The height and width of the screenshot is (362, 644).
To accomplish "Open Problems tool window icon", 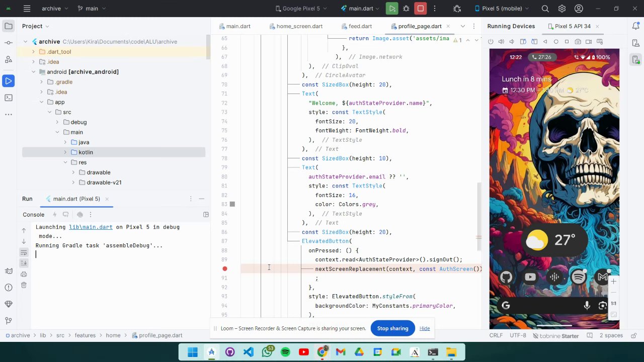I will pyautogui.click(x=8, y=288).
